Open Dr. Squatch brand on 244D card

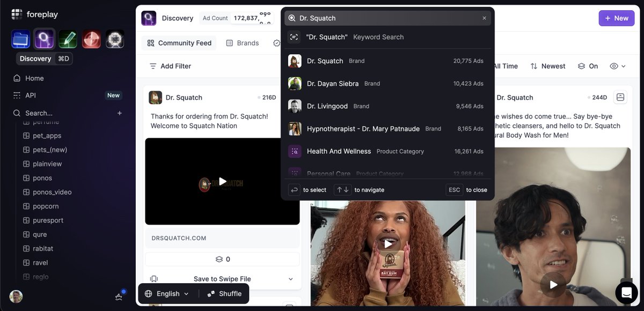[x=515, y=98]
